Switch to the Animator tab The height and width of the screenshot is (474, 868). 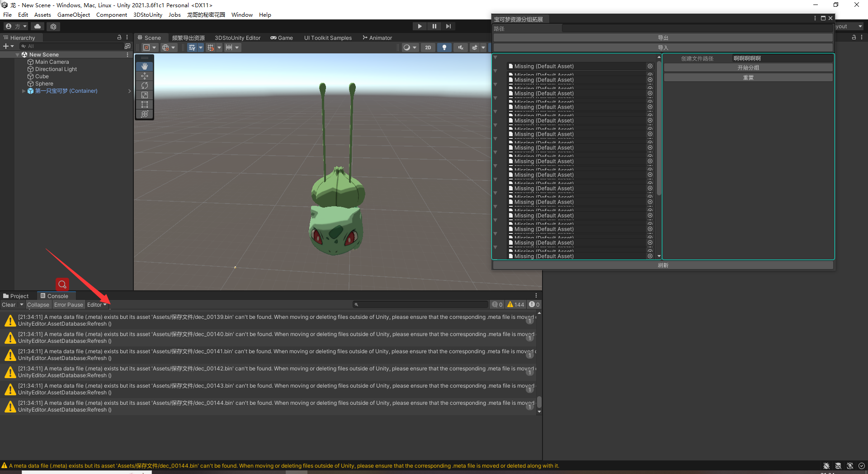(377, 38)
